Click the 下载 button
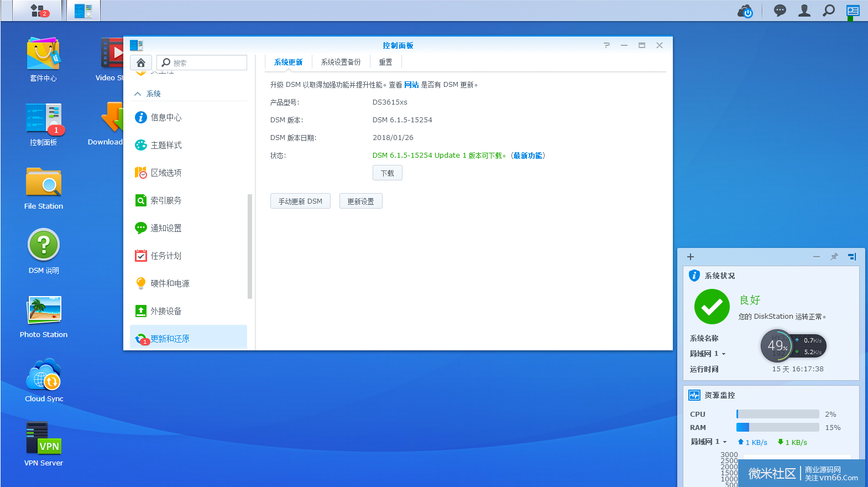 pyautogui.click(x=388, y=173)
